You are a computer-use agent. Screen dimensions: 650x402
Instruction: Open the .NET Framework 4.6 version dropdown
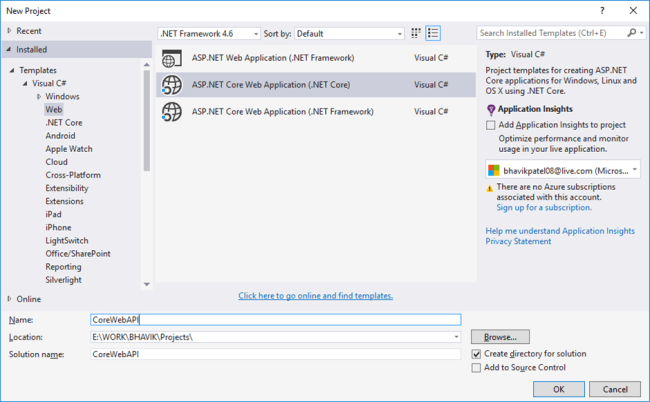click(x=209, y=33)
